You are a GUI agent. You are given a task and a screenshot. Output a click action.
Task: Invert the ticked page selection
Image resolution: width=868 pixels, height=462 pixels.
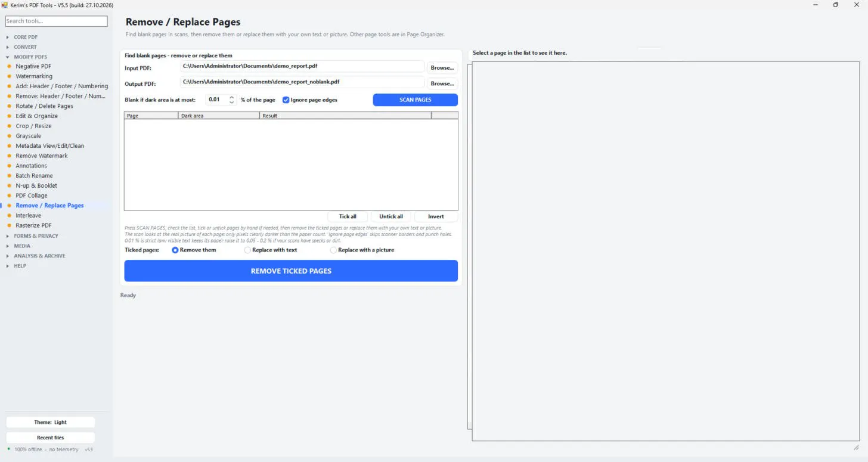pos(436,216)
